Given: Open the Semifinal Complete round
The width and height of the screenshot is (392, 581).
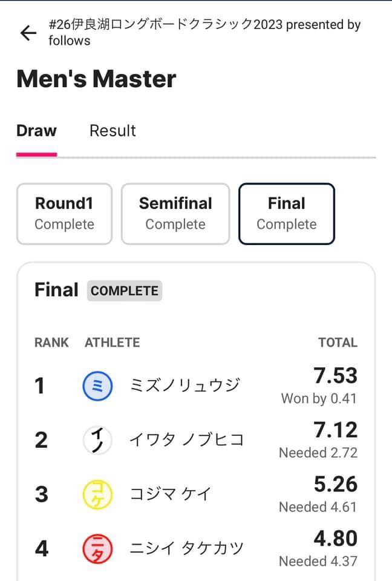Looking at the screenshot, I should click(175, 214).
